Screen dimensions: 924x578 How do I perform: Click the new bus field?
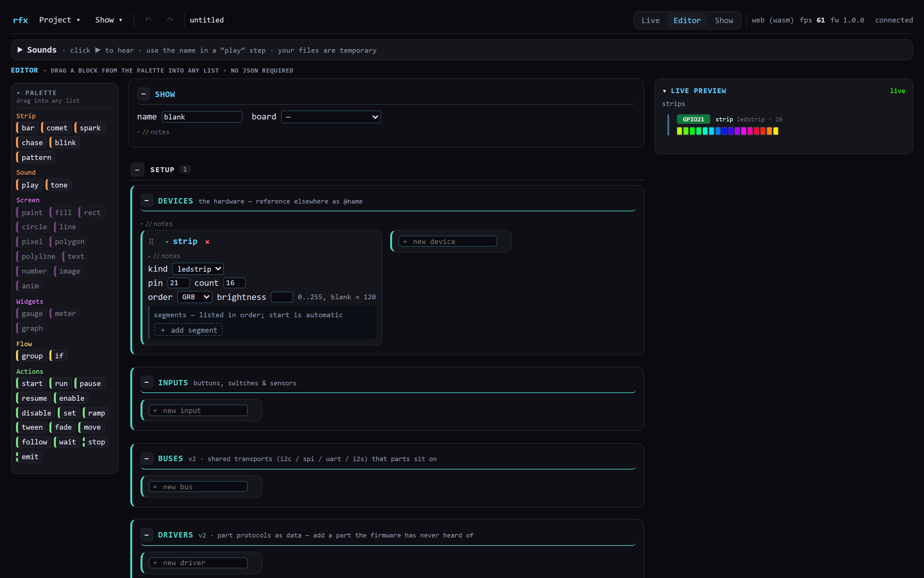pyautogui.click(x=198, y=486)
